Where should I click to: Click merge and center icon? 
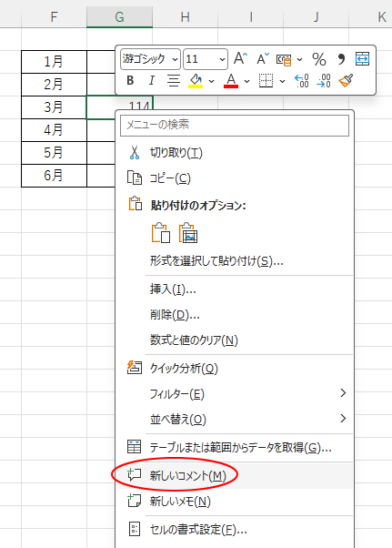pyautogui.click(x=362, y=58)
